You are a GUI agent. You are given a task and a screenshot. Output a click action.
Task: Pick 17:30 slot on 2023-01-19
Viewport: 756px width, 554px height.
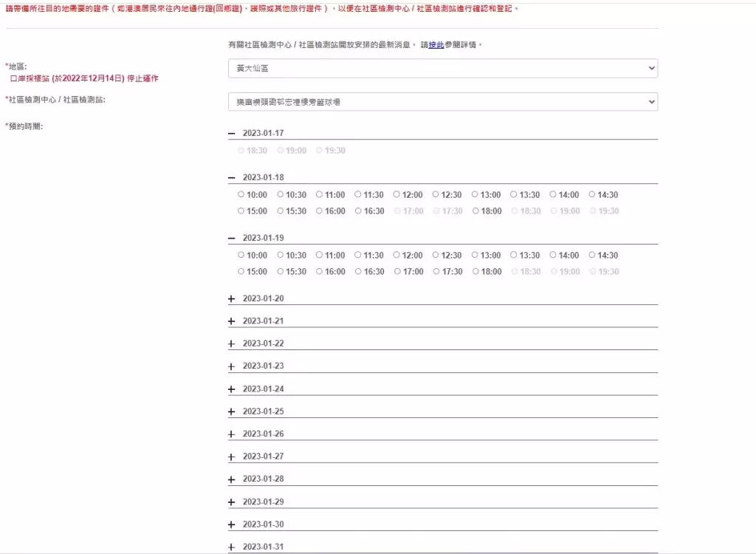pos(436,272)
